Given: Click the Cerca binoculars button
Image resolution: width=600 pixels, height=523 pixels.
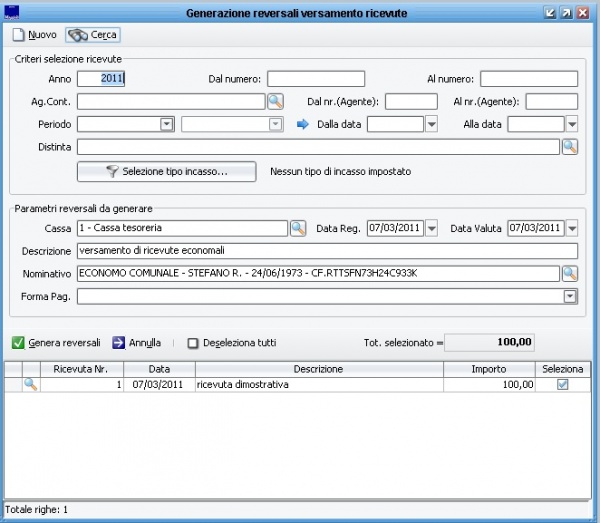Looking at the screenshot, I should (x=92, y=35).
